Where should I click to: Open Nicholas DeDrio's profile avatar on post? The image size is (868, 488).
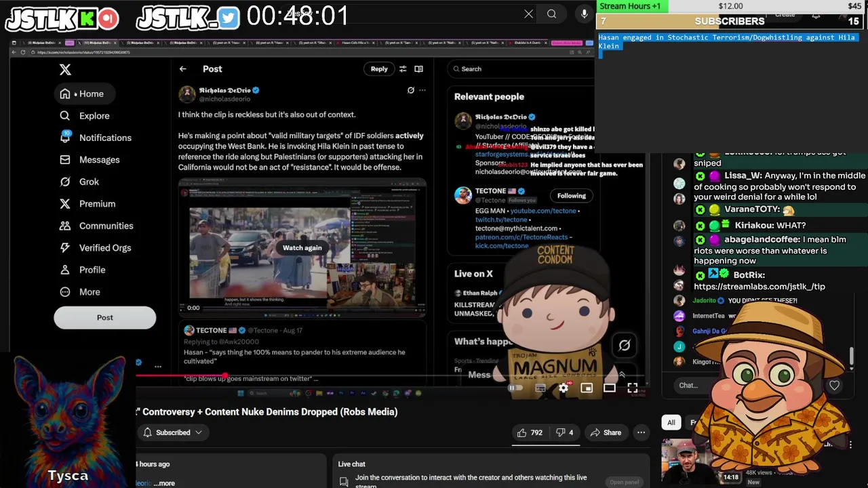[x=187, y=94]
